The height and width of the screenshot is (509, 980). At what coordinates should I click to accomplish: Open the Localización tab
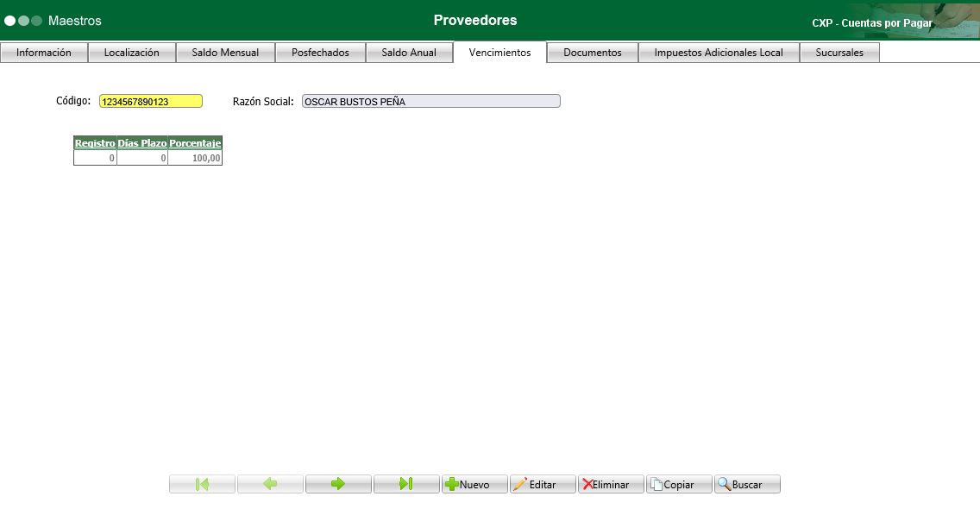coord(132,53)
